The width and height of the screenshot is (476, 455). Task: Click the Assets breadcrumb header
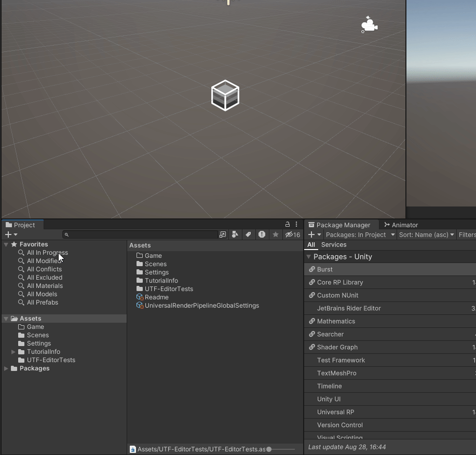point(140,245)
